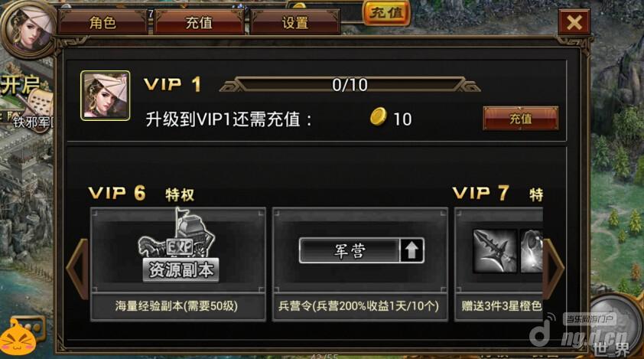Open the 角色 tab

pos(102,22)
